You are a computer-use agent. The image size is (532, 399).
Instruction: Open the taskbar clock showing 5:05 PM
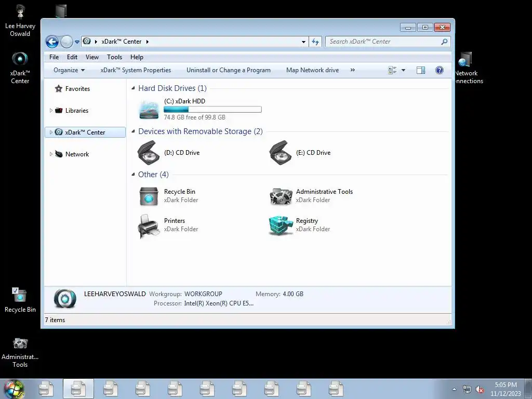[506, 389]
